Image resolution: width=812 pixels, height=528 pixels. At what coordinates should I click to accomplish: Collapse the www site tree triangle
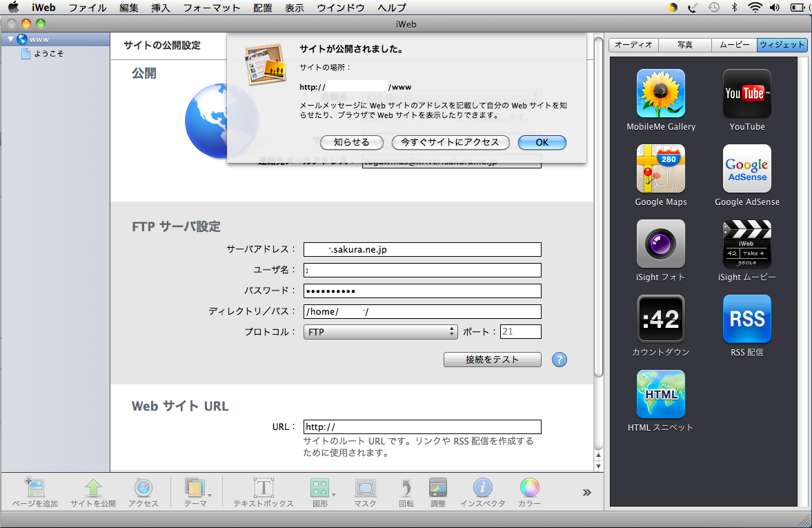pos(10,39)
